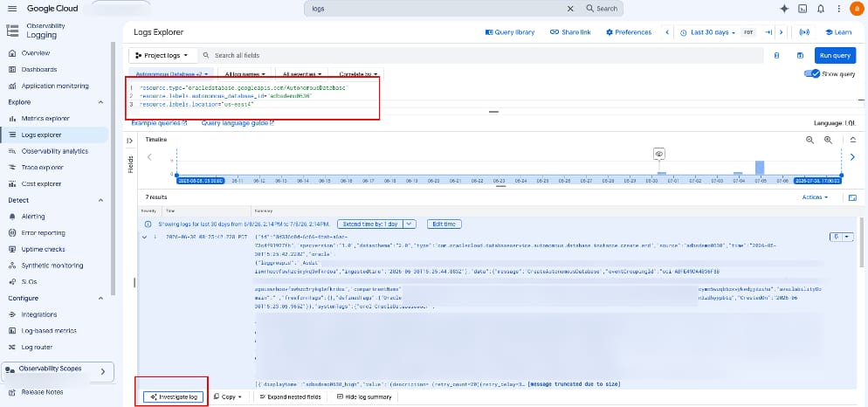Open the Project logs scope dropdown
The image size is (868, 407).
pyautogui.click(x=162, y=55)
